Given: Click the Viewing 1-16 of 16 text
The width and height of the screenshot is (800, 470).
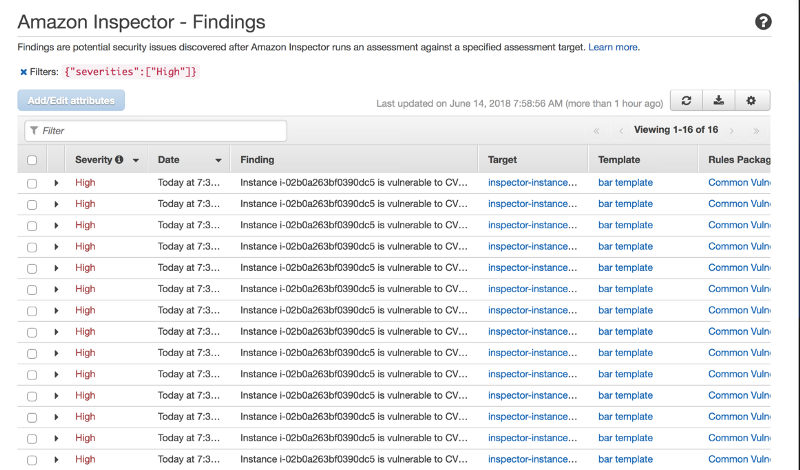Looking at the screenshot, I should pyautogui.click(x=676, y=130).
